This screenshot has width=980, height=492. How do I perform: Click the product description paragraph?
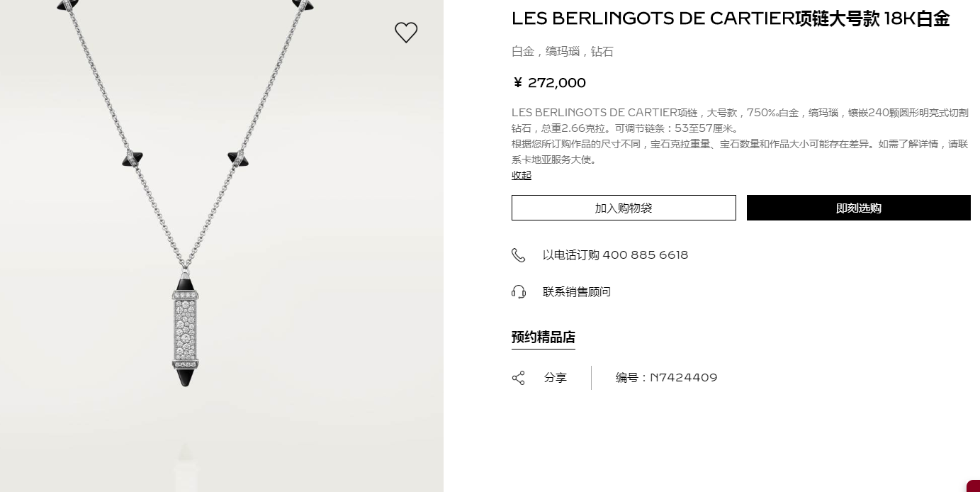tap(740, 136)
